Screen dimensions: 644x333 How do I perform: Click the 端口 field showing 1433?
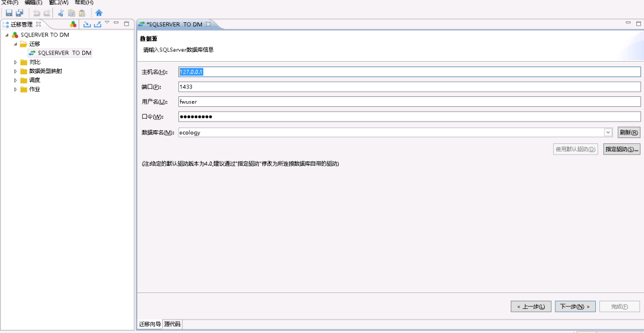pos(410,87)
